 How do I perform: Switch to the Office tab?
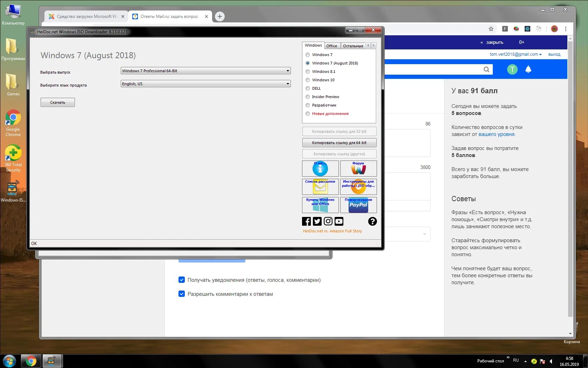tap(331, 46)
